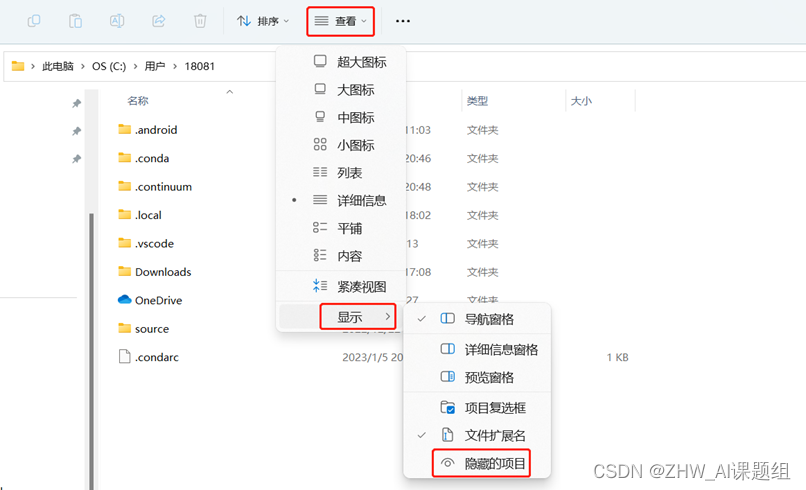The image size is (806, 490).
Task: Toggle 文件扩展名 file extensions
Action: pyautogui.click(x=477, y=436)
